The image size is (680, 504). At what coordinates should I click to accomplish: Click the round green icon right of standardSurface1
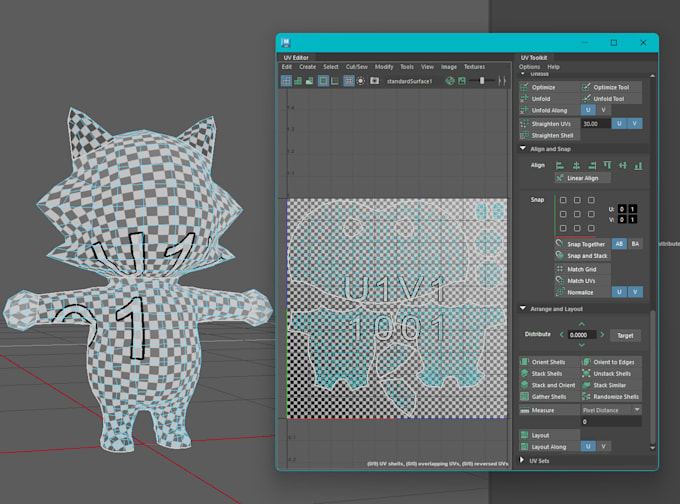click(x=450, y=81)
